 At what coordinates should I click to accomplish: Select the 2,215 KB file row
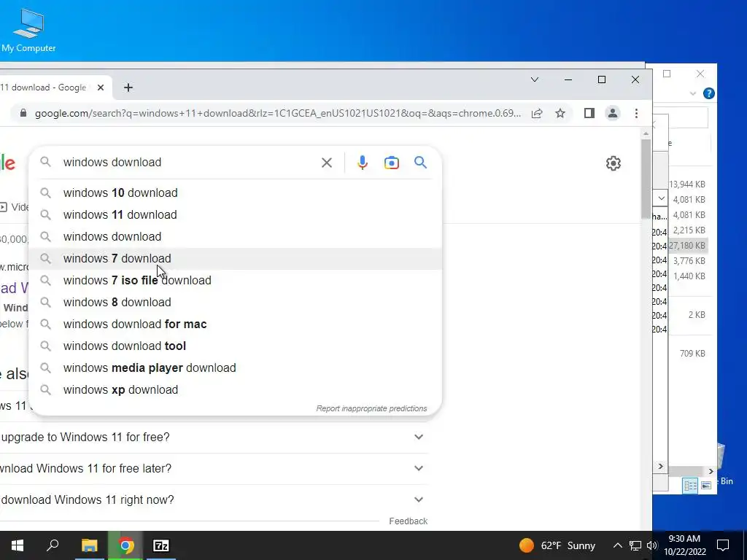click(689, 230)
